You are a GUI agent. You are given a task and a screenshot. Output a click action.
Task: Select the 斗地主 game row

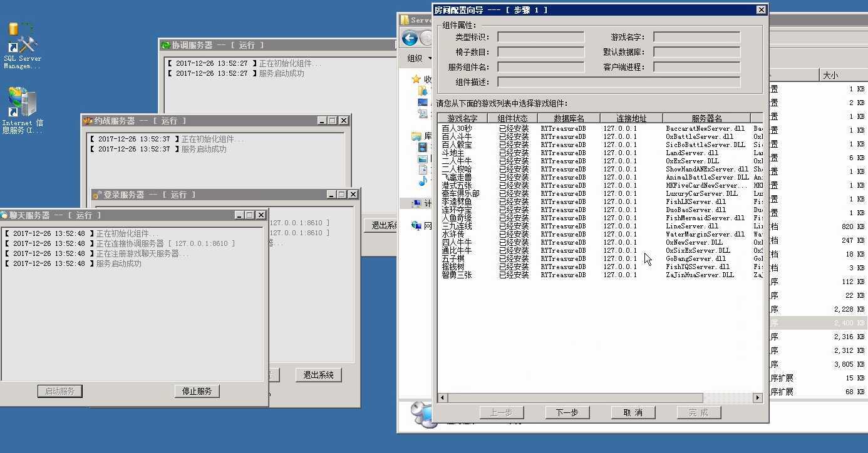click(453, 153)
